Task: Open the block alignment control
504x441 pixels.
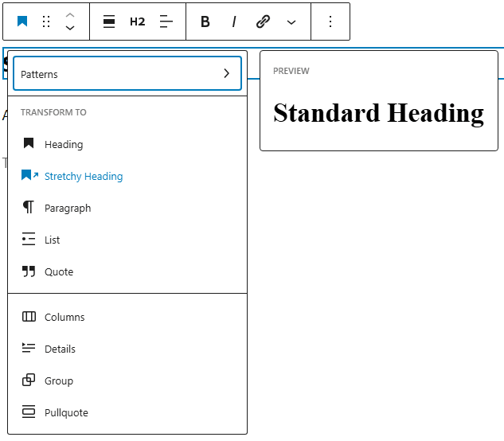Action: coord(109,21)
